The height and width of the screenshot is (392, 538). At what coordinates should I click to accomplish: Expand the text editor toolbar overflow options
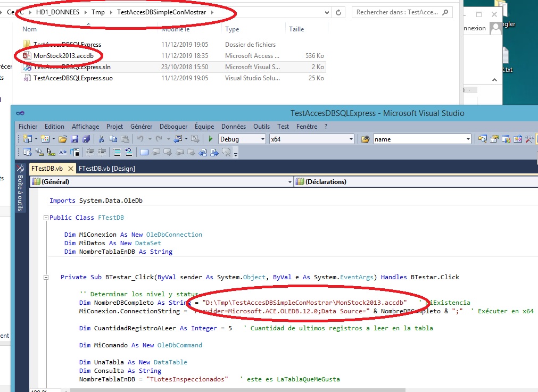236,153
